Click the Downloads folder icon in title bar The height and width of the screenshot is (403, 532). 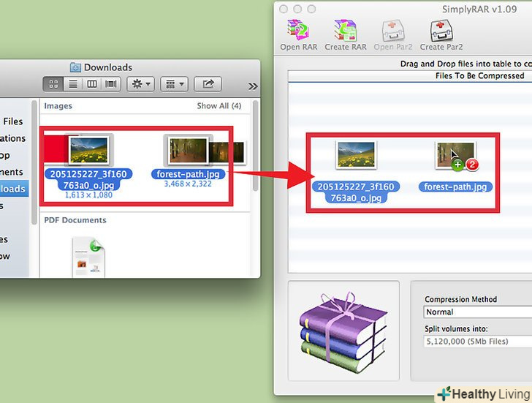(x=75, y=67)
